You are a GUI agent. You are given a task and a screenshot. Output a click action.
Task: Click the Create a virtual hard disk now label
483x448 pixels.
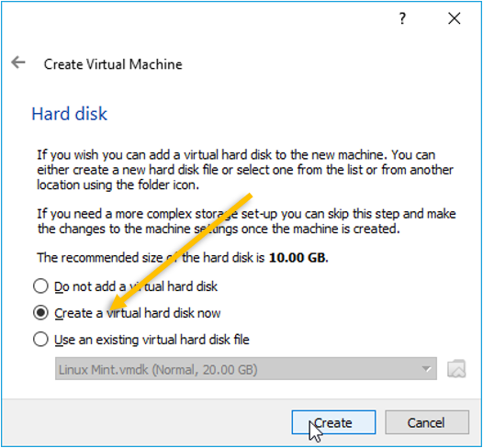click(138, 313)
